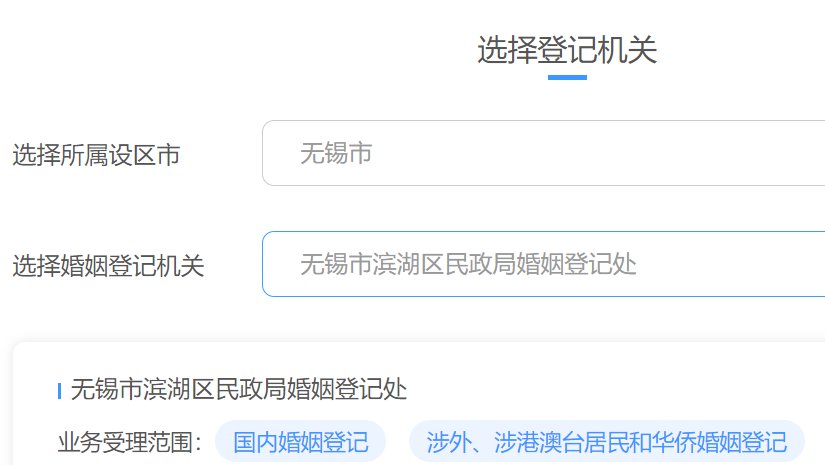825x465 pixels.
Task: Click the blue bar beside the card title
Action: pyautogui.click(x=60, y=391)
